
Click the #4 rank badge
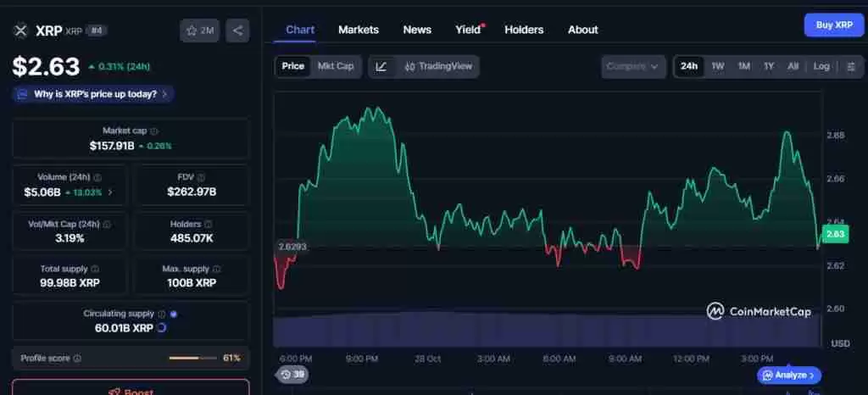pyautogui.click(x=97, y=31)
